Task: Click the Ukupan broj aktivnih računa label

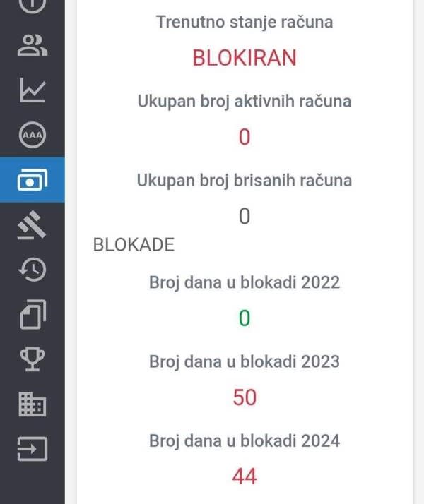Action: [245, 101]
